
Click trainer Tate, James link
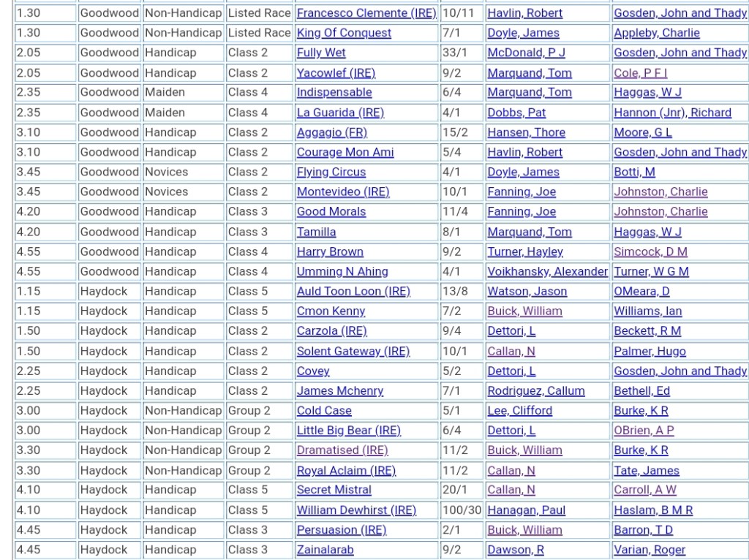point(647,471)
